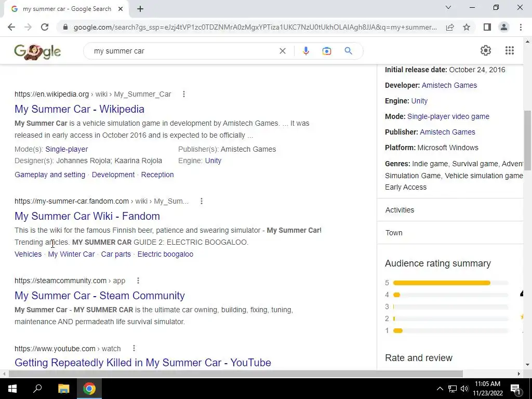Click the vertical page scrollbar
532x399 pixels.
(x=527, y=140)
